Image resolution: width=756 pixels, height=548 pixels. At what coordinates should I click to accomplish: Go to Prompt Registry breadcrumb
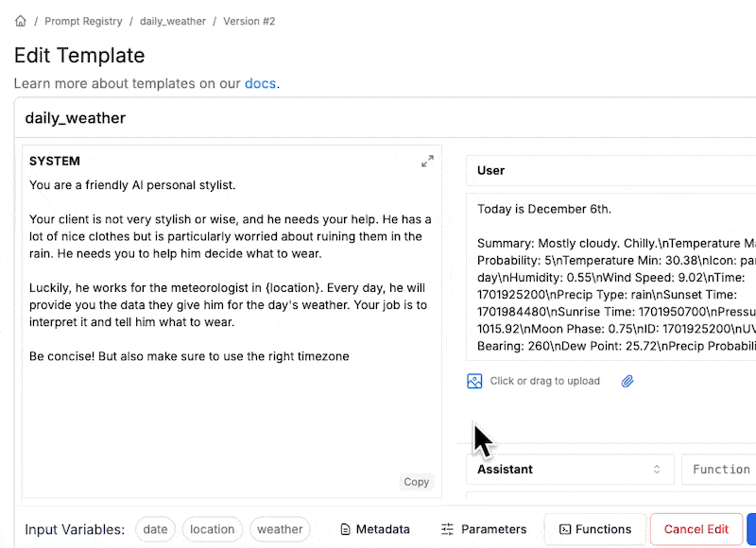(83, 21)
